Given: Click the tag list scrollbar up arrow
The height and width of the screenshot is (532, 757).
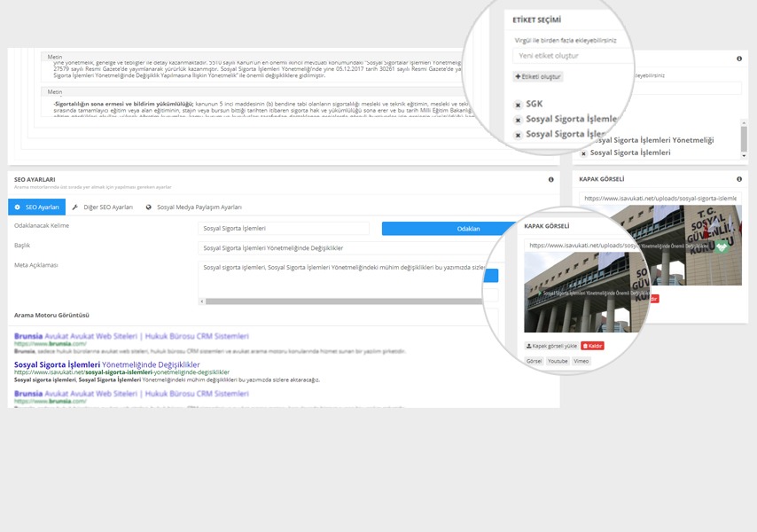Looking at the screenshot, I should pyautogui.click(x=744, y=123).
